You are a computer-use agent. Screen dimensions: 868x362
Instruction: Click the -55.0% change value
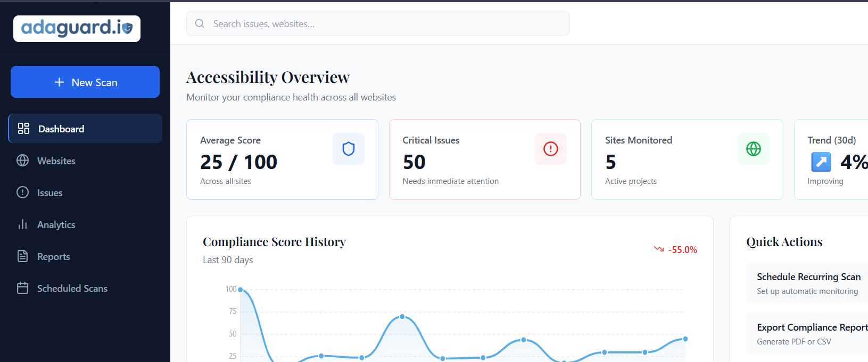pos(682,249)
